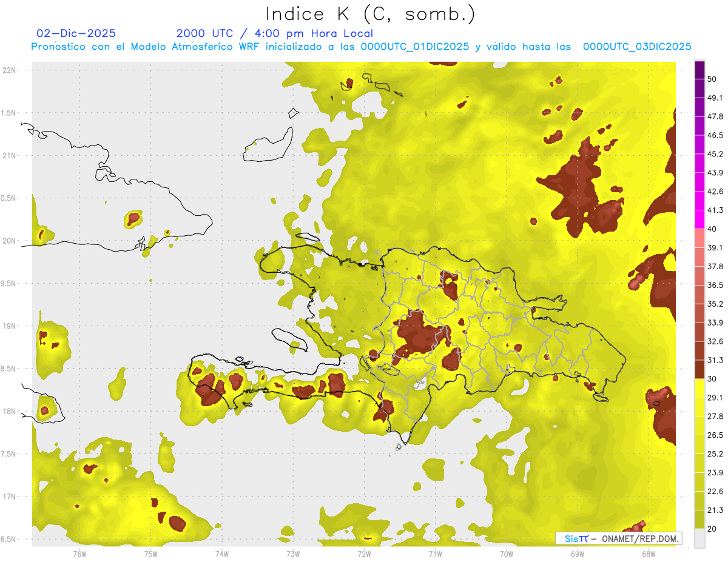
Task: Click the '21.3' color scale value
Action: [x=715, y=510]
